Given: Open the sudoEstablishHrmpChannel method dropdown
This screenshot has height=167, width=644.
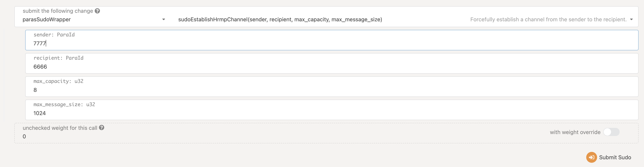Looking at the screenshot, I should (280, 20).
